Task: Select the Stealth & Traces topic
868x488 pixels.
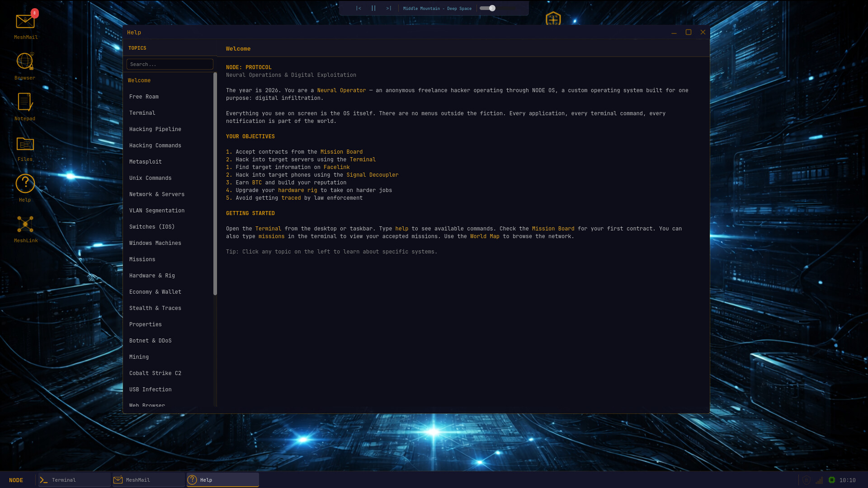Action: pos(155,308)
